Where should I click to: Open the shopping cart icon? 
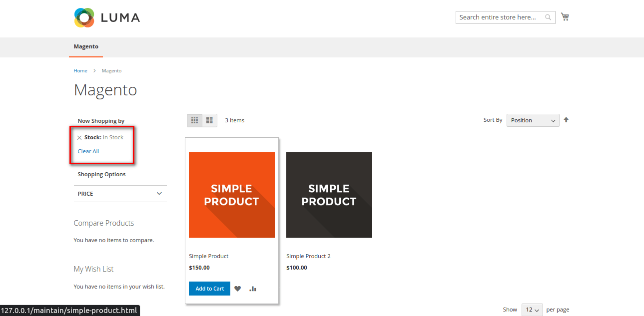click(x=565, y=17)
